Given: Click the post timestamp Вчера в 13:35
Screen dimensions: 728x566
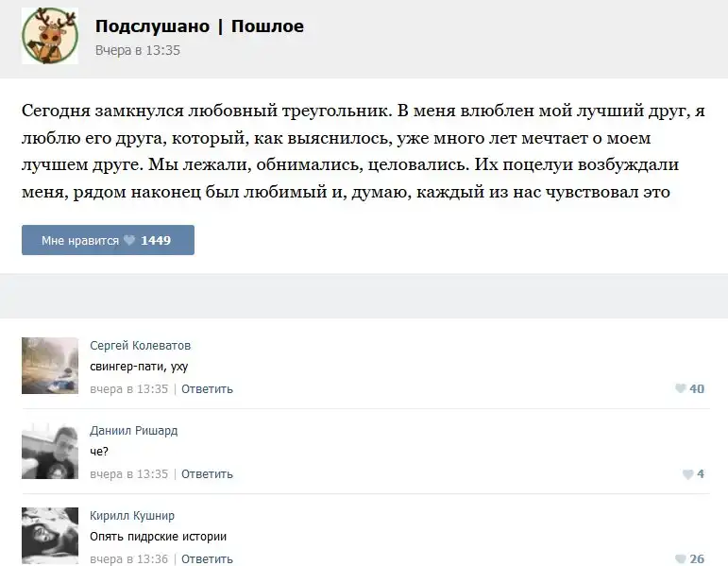Looking at the screenshot, I should pyautogui.click(x=137, y=50).
